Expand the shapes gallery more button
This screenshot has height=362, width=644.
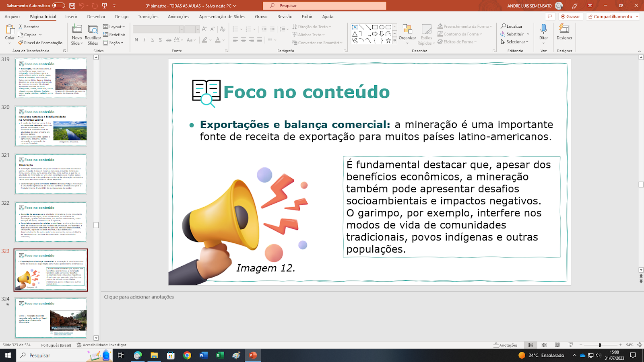coord(394,41)
